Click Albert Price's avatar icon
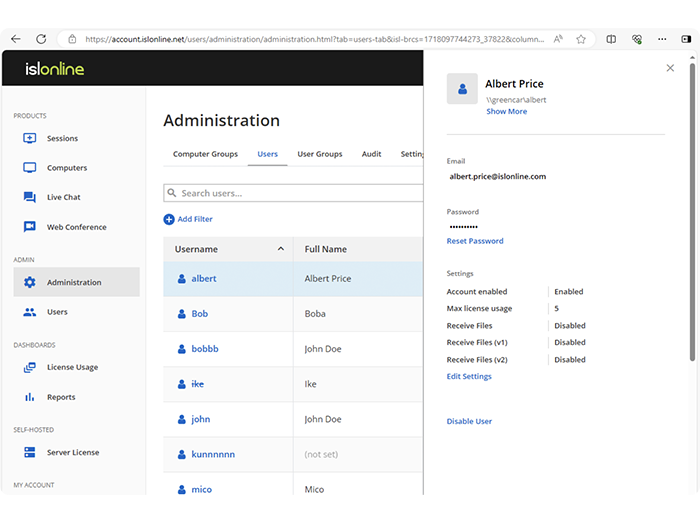Image resolution: width=700 pixels, height=523 pixels. [462, 90]
